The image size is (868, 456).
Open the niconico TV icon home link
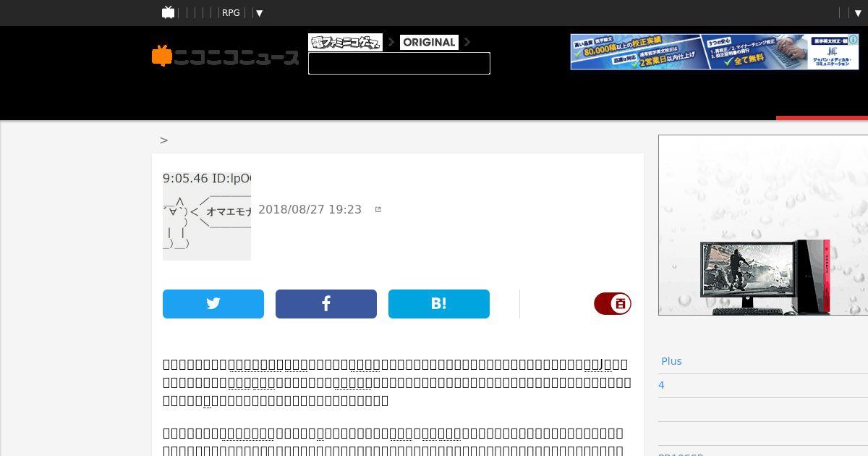168,12
